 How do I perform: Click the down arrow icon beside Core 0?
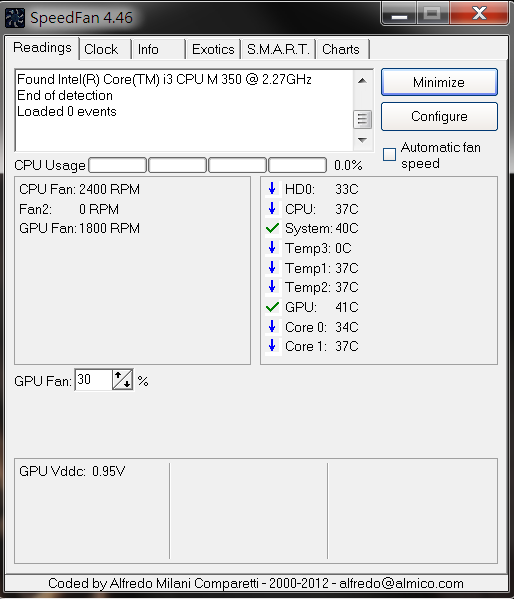click(x=272, y=327)
